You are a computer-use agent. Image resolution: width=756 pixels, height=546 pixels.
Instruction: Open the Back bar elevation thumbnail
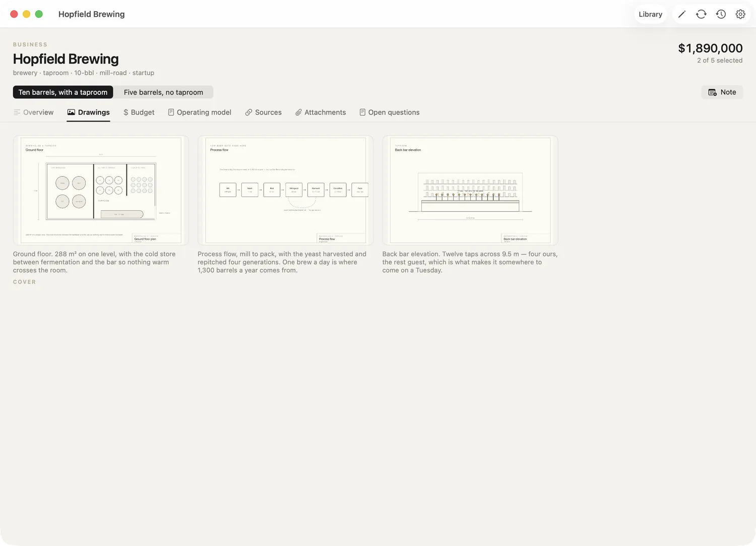pos(470,191)
